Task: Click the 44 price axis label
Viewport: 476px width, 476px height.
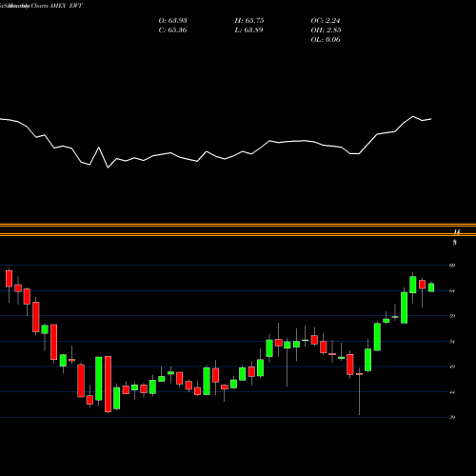Action: coord(452,392)
